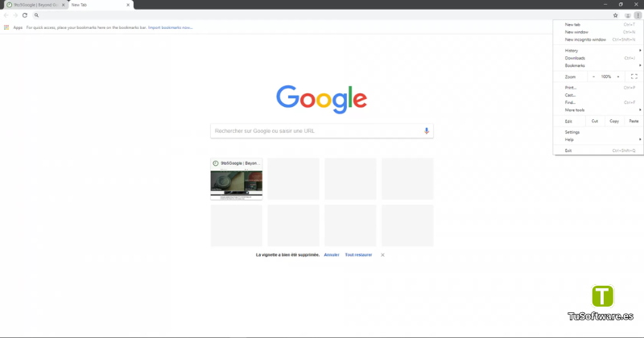Click the 100% zoom value
644x338 pixels.
606,76
